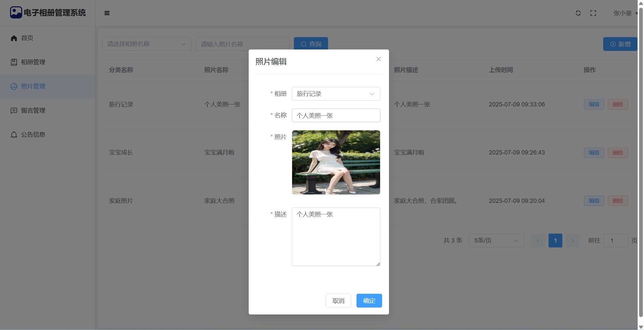Open 留言管理 in the sidebar
Screen dimensions: 644x330
33,110
